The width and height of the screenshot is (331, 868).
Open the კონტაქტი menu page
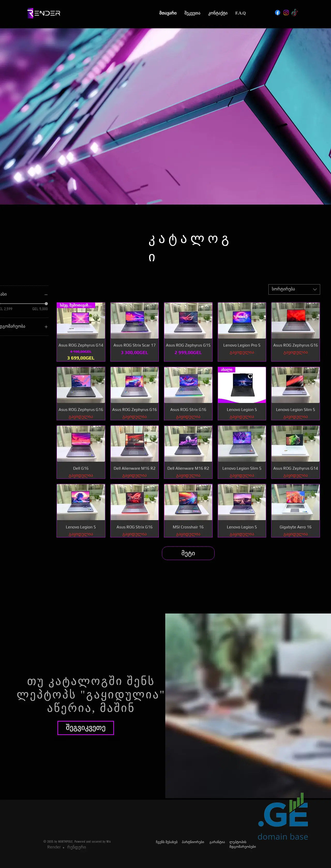[217, 13]
